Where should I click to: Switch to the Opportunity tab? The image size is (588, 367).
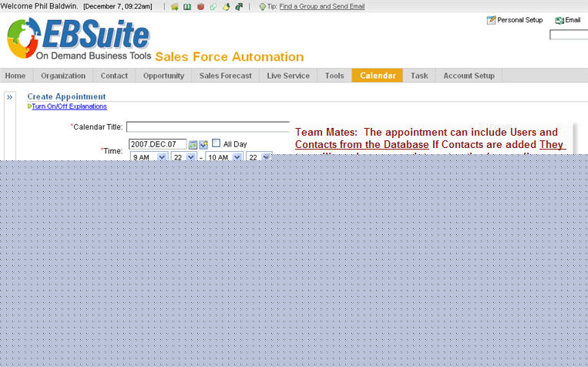(x=163, y=76)
